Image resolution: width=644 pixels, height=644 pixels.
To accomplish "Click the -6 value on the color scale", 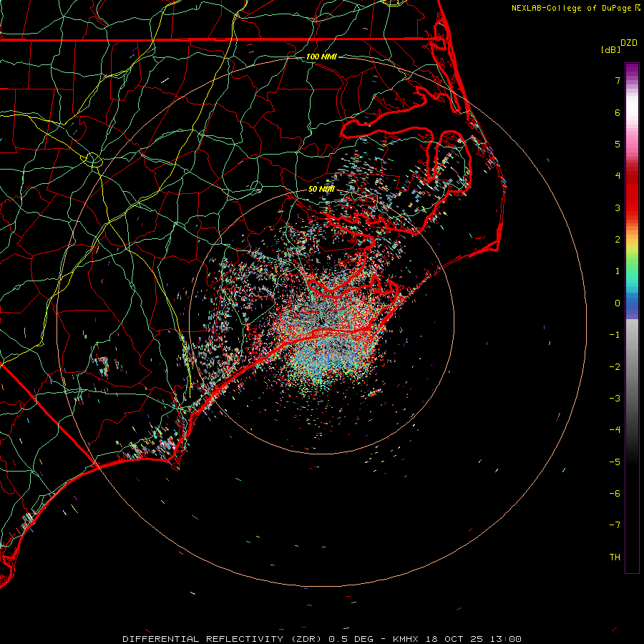I will click(615, 494).
